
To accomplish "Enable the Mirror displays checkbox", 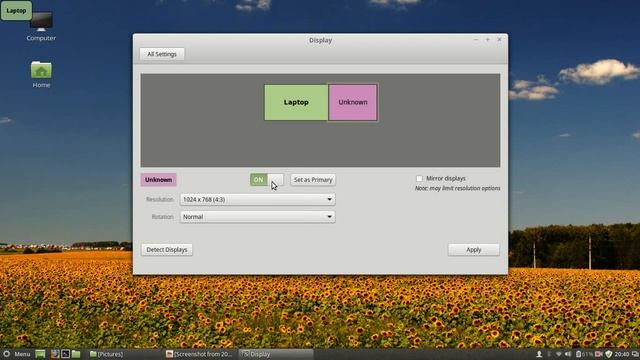I will tap(419, 178).
